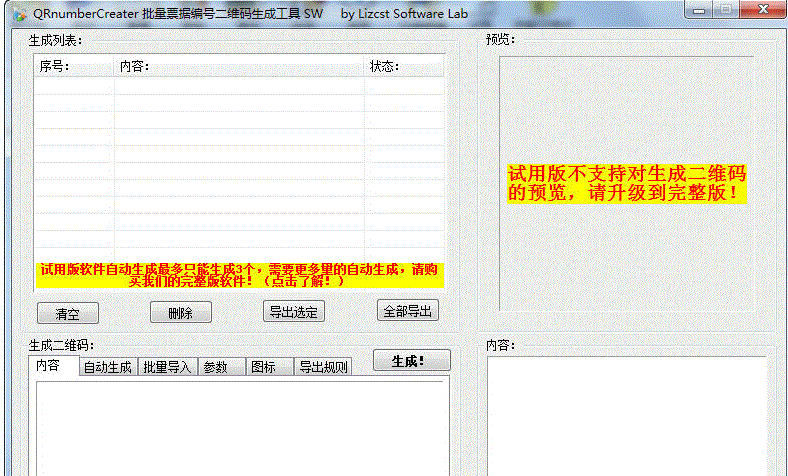
Task: Close the QRnumberCreater window
Action: pyautogui.click(x=763, y=10)
